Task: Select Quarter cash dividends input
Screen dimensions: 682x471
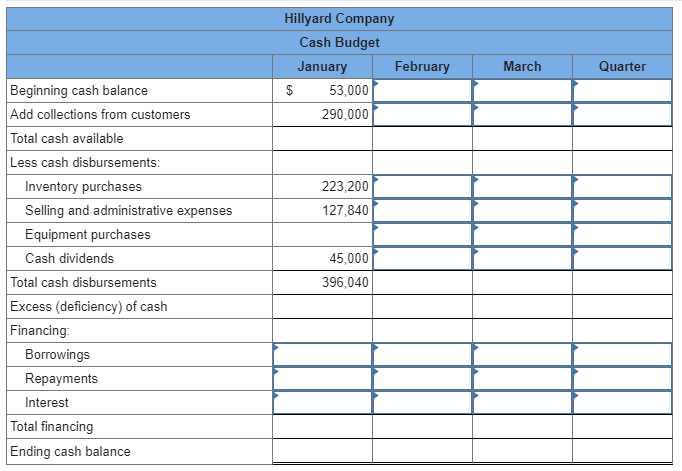Action: [x=622, y=258]
